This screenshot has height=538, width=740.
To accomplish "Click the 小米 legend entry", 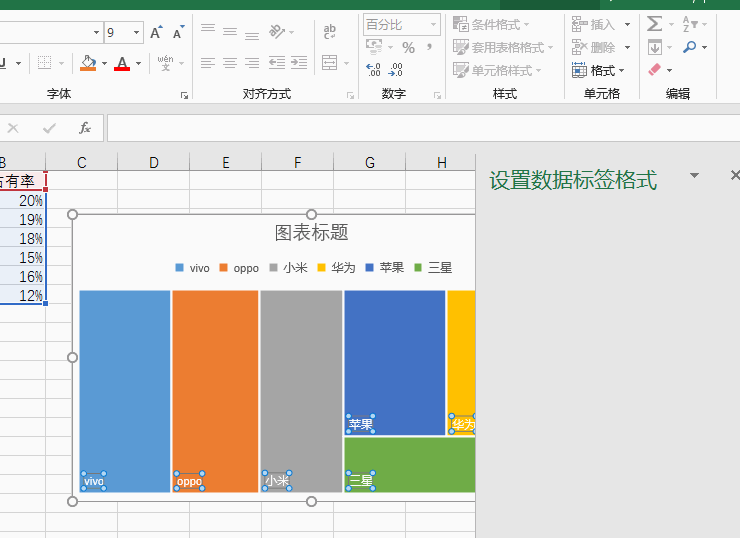I will click(x=288, y=268).
